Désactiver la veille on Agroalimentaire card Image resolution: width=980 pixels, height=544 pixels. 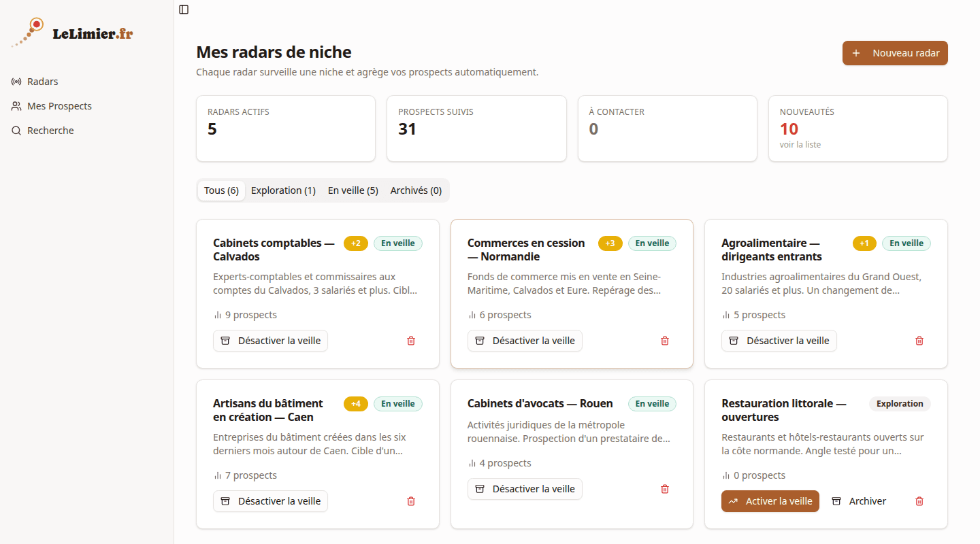click(779, 341)
